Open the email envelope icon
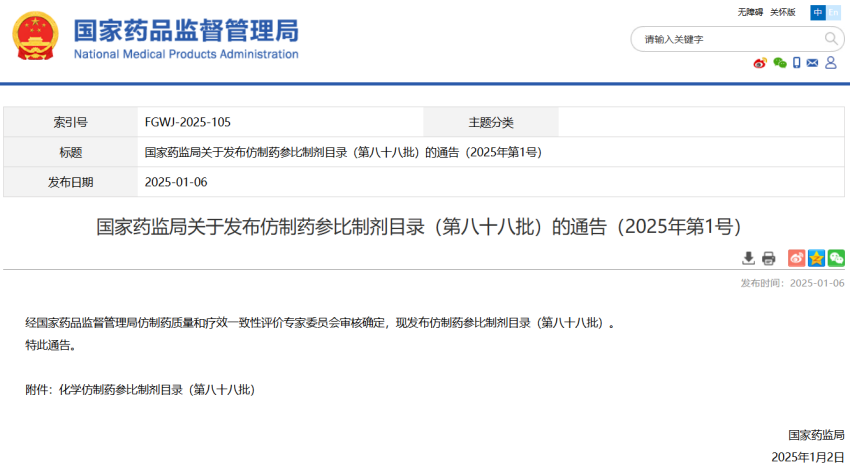 (812, 63)
